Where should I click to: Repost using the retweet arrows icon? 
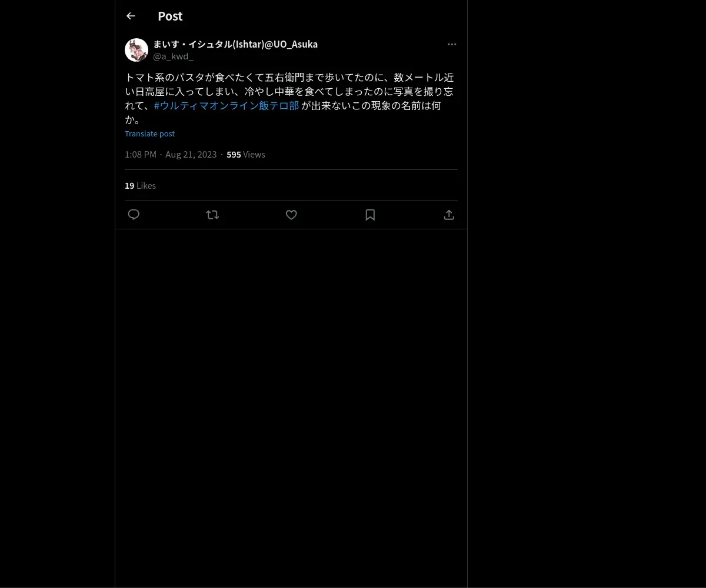(212, 215)
